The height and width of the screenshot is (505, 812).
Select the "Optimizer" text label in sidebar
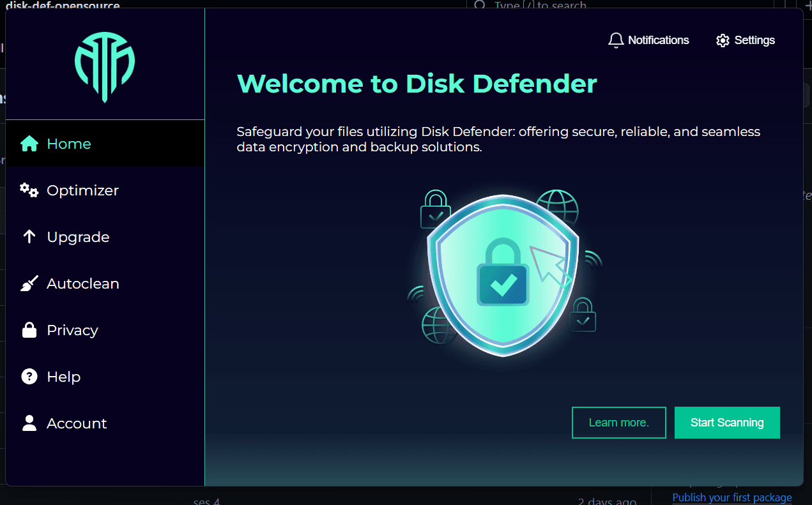[x=82, y=190]
